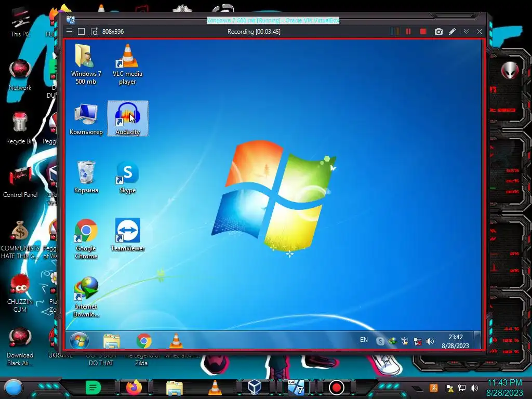Screen dimensions: 532x399
Task: Select full-screen region square icon
Action: pyautogui.click(x=81, y=32)
